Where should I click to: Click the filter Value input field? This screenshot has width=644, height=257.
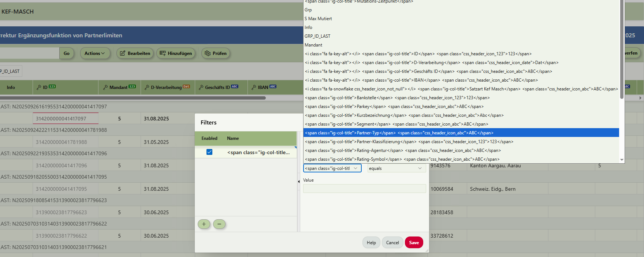point(364,189)
